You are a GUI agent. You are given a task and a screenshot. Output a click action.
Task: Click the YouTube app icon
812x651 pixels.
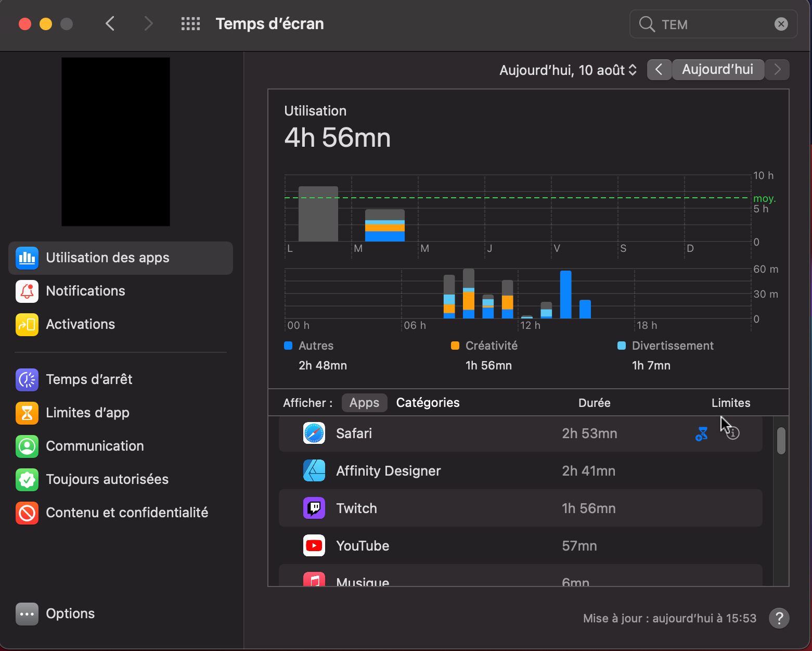pyautogui.click(x=314, y=546)
